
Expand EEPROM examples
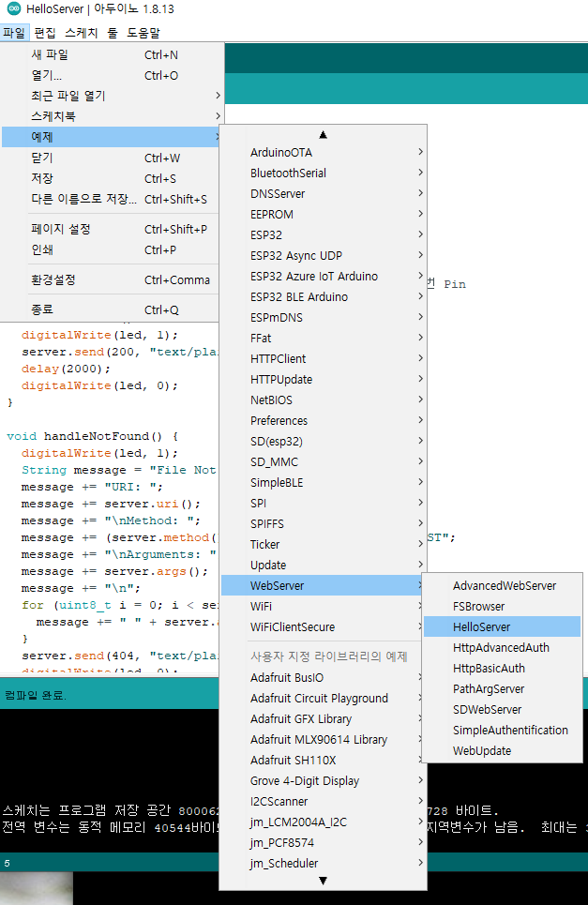(x=324, y=215)
